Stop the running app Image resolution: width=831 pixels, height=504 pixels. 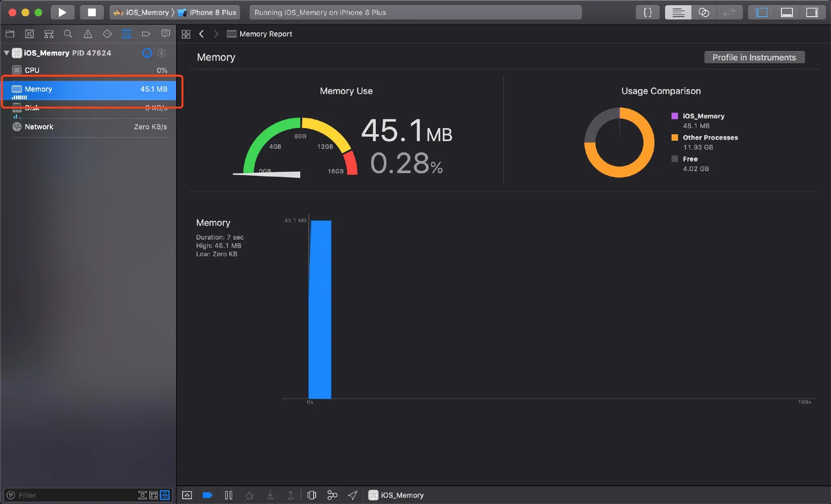pos(92,13)
